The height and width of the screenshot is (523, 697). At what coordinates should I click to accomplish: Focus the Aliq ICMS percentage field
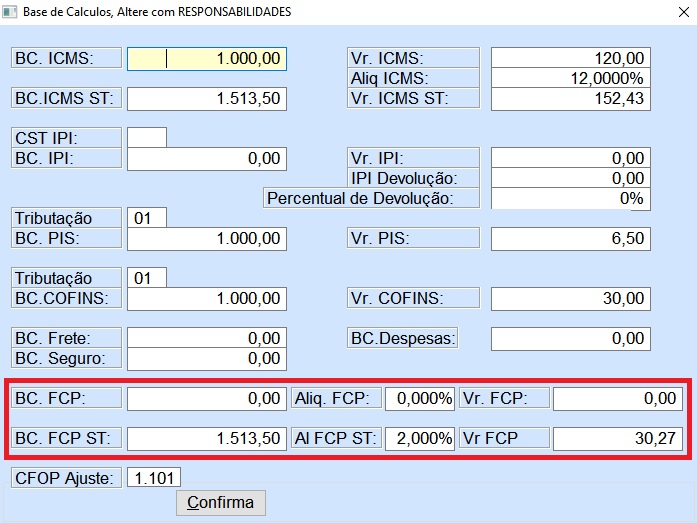[x=570, y=78]
